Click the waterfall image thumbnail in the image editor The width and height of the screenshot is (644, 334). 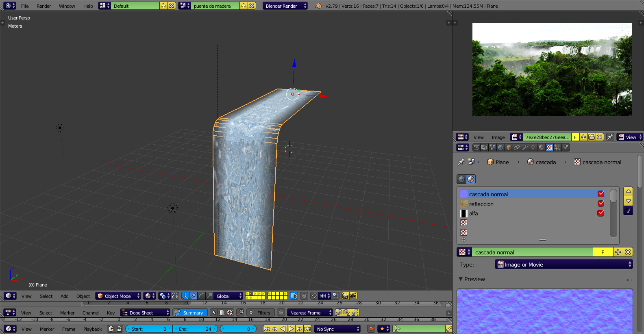click(x=552, y=69)
